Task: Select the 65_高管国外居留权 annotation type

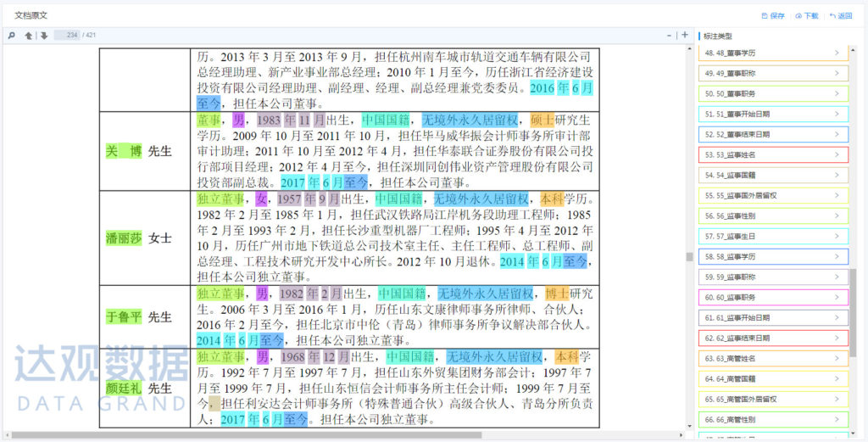Action: point(773,400)
